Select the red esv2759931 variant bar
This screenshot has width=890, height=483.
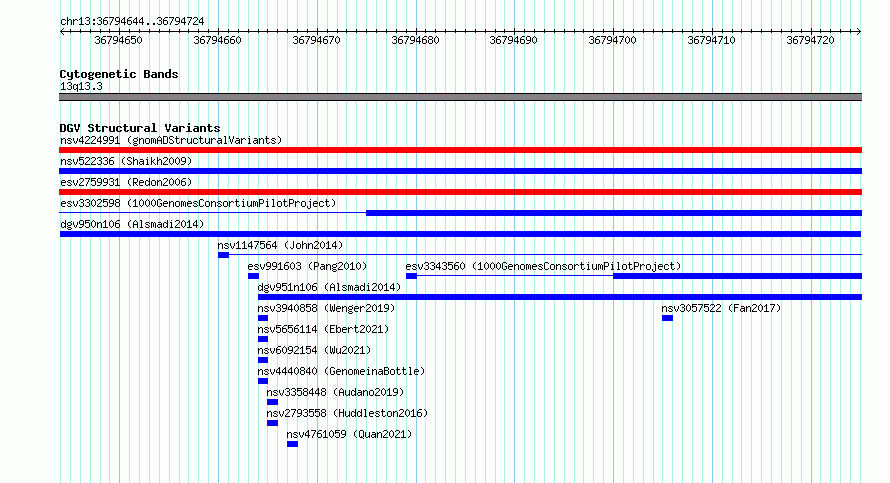[460, 192]
